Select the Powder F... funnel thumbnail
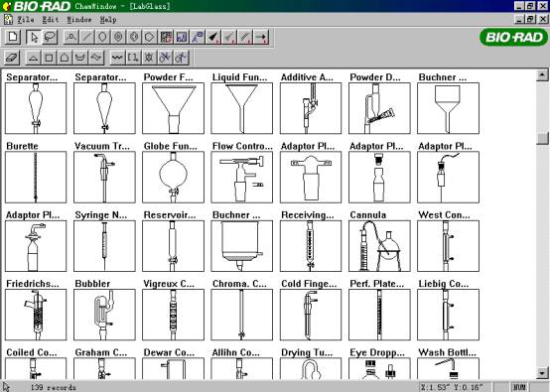This screenshot has height=392, width=550. coord(173,108)
